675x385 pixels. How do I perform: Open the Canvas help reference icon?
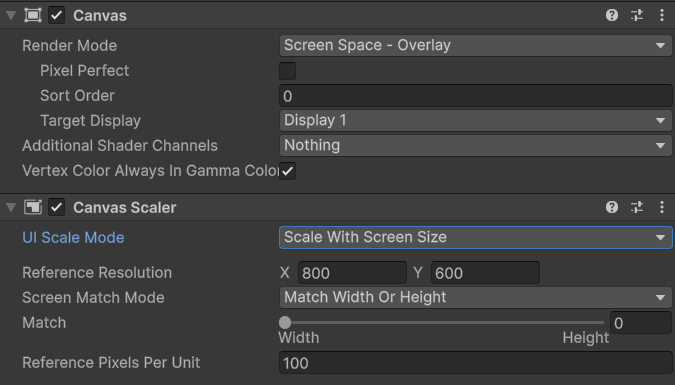pyautogui.click(x=612, y=16)
